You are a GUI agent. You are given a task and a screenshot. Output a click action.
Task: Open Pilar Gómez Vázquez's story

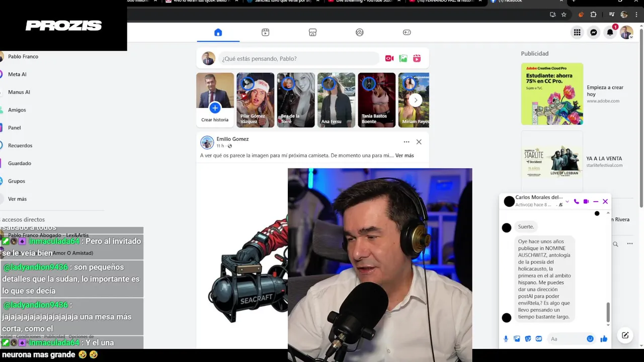(256, 100)
